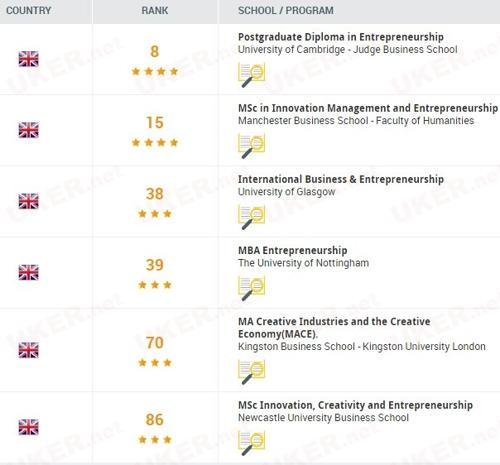Viewport: 500px width, 465px height.
Task: Click the SCHOOL / PROGRAM column header
Action: 286,11
